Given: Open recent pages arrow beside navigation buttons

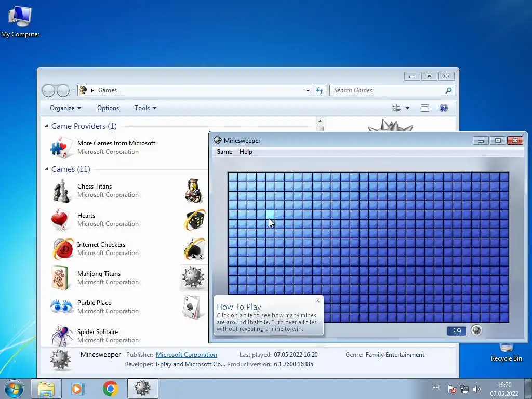Looking at the screenshot, I should [x=73, y=90].
